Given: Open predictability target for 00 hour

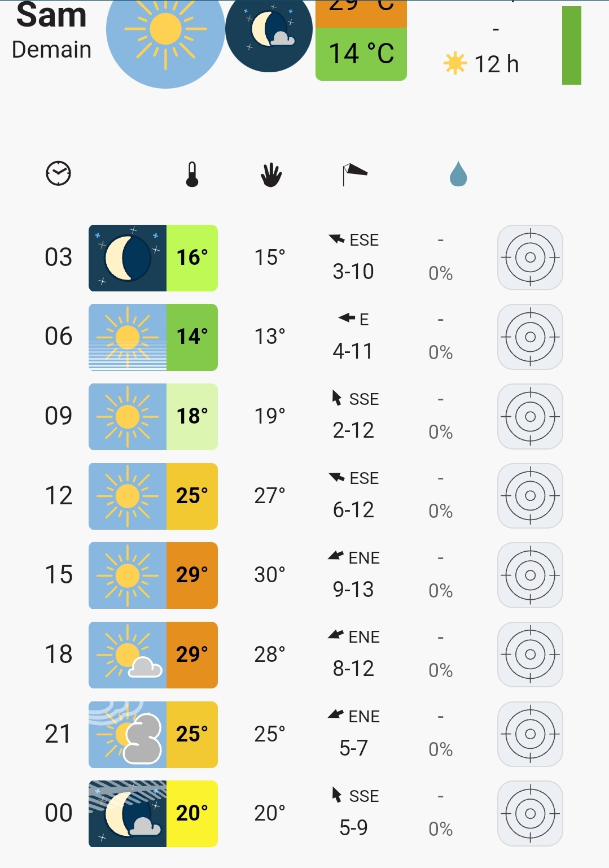Looking at the screenshot, I should [530, 813].
